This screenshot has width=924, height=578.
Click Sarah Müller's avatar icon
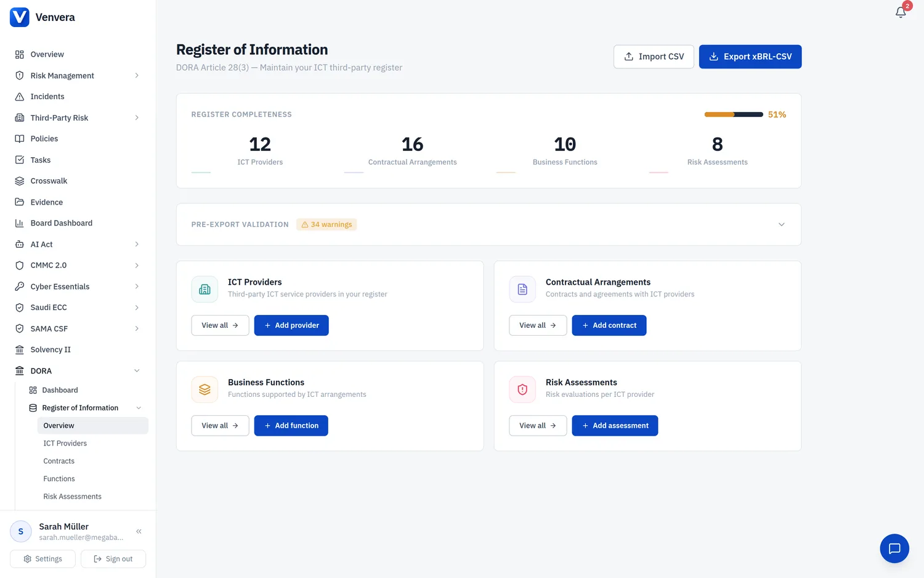coord(21,531)
